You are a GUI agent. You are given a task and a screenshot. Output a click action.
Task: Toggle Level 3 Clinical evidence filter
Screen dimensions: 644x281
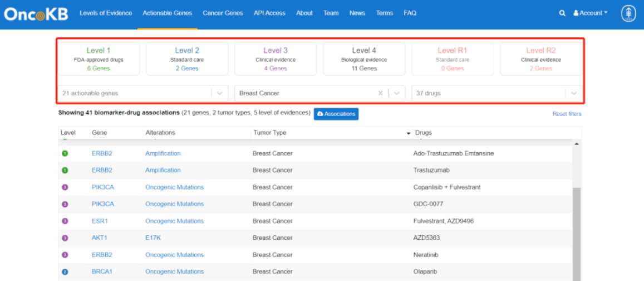pyautogui.click(x=276, y=59)
